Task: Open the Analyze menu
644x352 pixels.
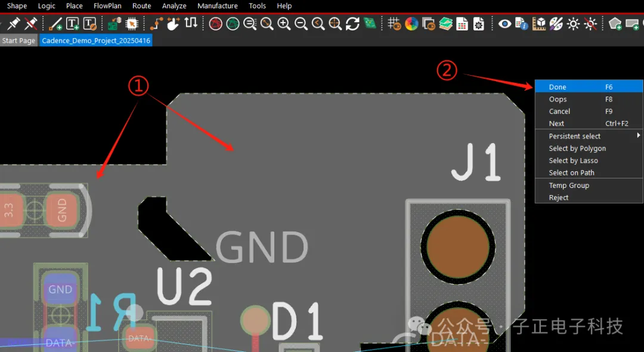Action: pos(174,6)
